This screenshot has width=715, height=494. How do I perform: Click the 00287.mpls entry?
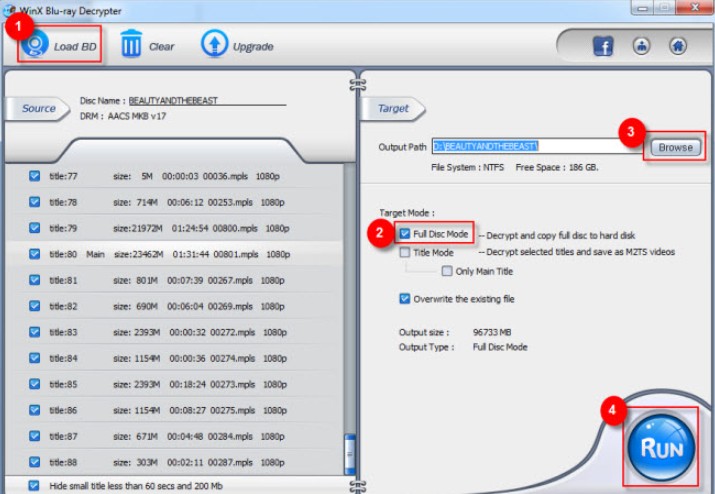tap(230, 462)
